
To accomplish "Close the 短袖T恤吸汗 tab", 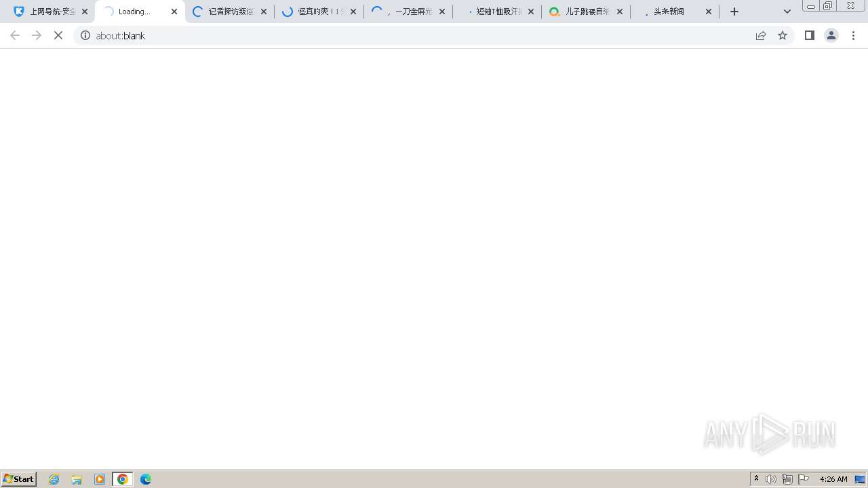I will 531,12.
